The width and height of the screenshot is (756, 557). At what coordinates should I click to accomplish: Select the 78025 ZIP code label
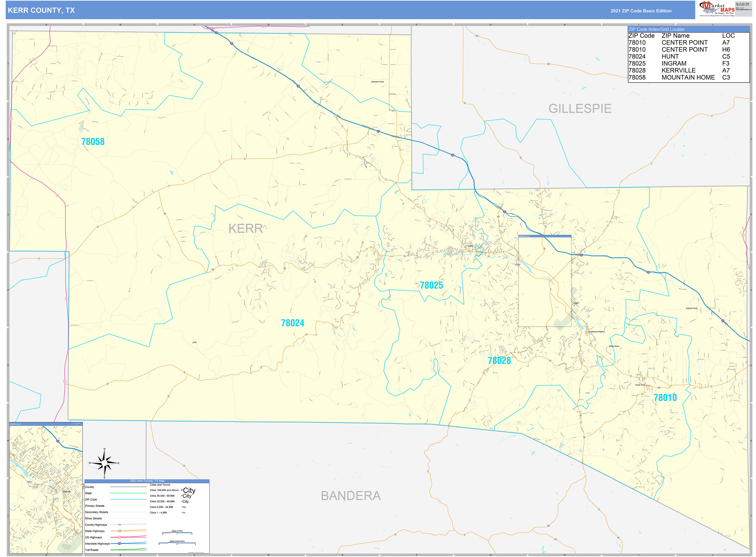tap(431, 285)
